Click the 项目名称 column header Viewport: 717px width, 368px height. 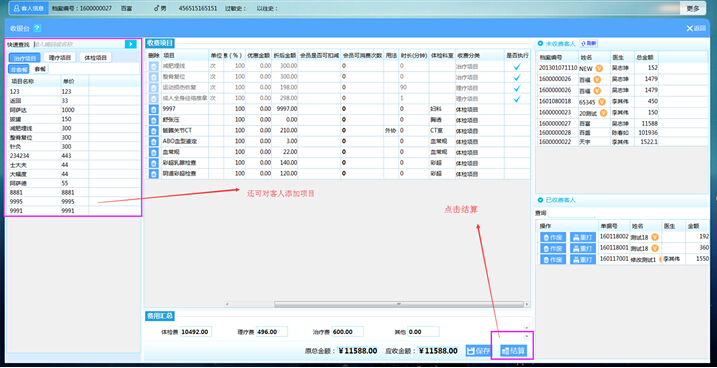[x=35, y=81]
